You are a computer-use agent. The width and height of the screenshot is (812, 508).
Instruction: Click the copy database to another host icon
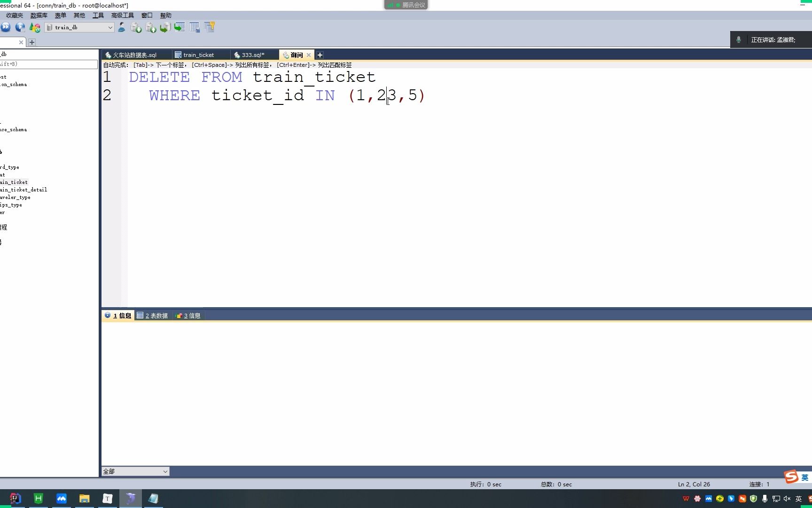tap(165, 27)
